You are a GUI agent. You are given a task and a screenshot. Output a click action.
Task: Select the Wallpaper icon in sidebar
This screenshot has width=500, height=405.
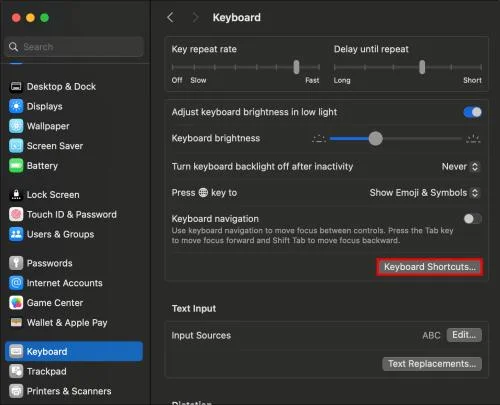coord(16,126)
